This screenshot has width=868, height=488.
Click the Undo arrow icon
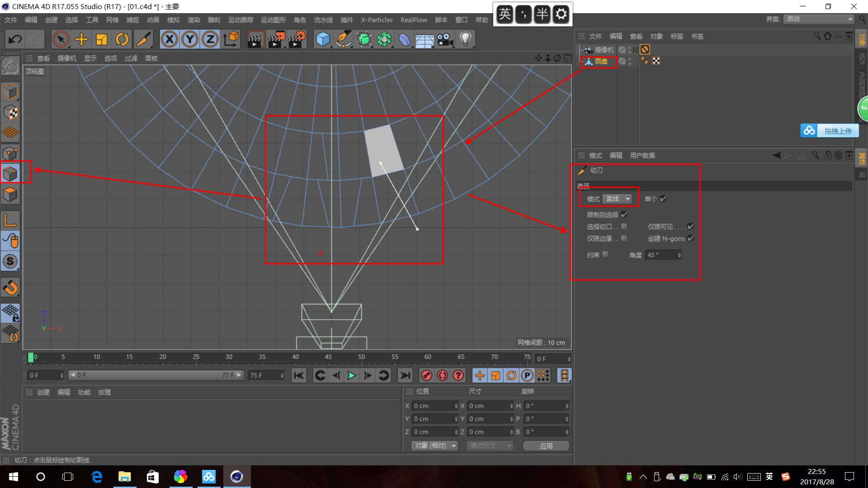[x=15, y=40]
